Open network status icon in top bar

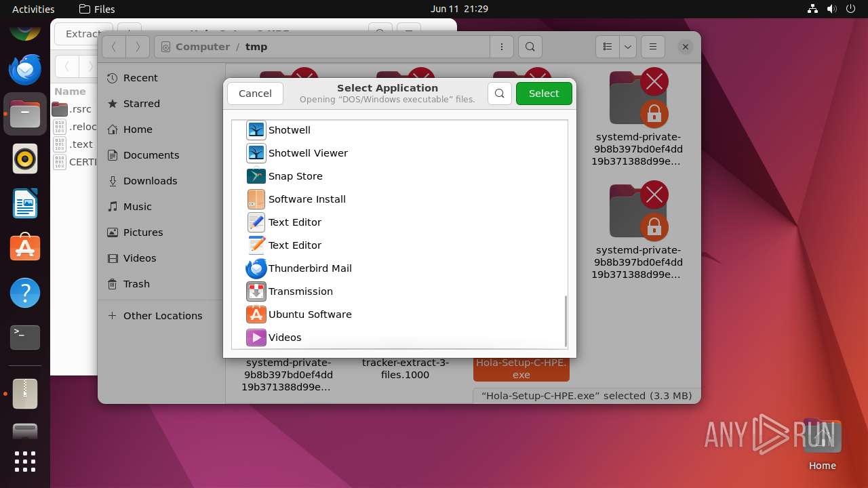coord(813,9)
